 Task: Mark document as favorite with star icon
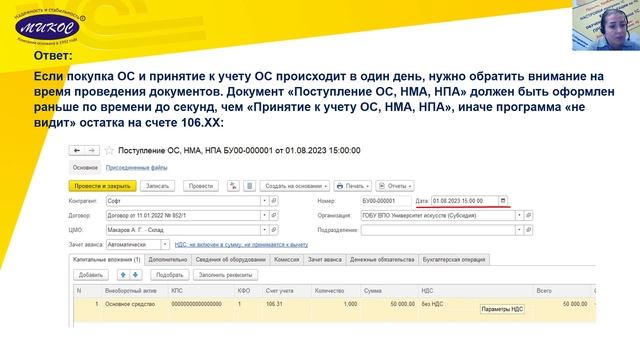tap(109, 151)
